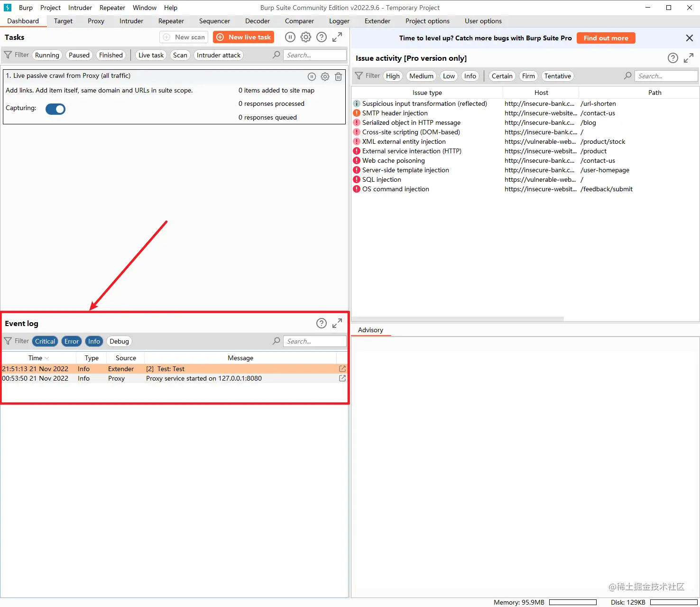Sort issues by the Issue type column

pos(427,93)
